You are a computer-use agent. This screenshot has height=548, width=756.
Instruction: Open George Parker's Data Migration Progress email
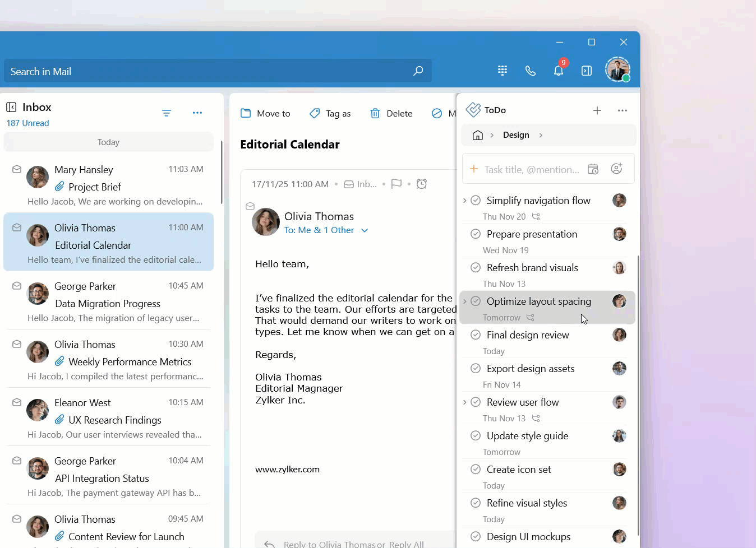109,301
